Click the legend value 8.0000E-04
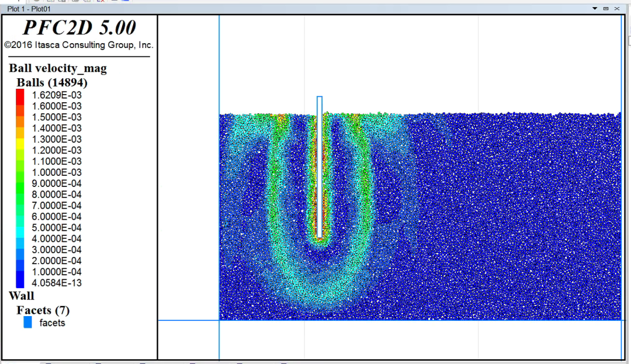Screen dimensions: 631x364 pyautogui.click(x=57, y=195)
